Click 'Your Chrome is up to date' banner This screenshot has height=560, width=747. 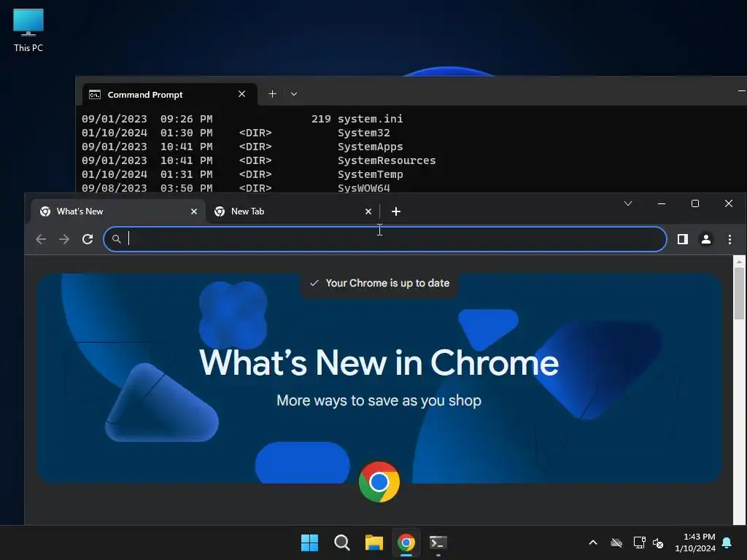tap(379, 284)
